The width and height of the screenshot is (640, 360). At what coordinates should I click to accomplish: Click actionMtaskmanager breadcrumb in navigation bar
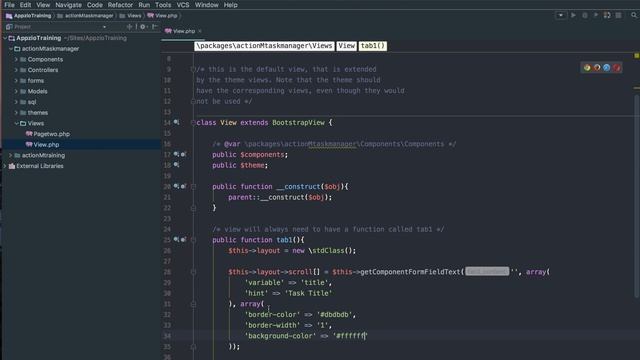85,16
